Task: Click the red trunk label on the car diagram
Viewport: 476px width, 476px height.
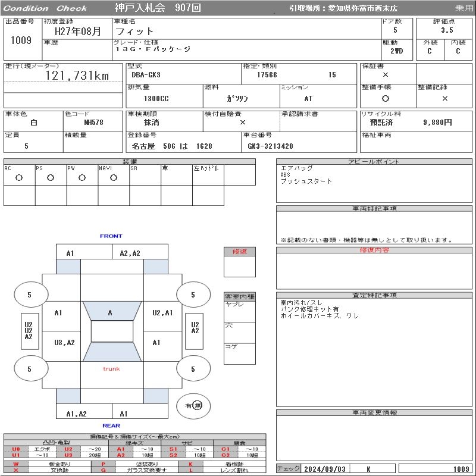Action: (111, 369)
